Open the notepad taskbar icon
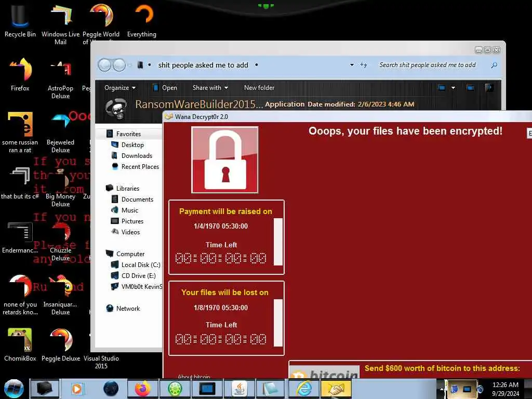Viewport: 532px width, 399px height. click(271, 389)
